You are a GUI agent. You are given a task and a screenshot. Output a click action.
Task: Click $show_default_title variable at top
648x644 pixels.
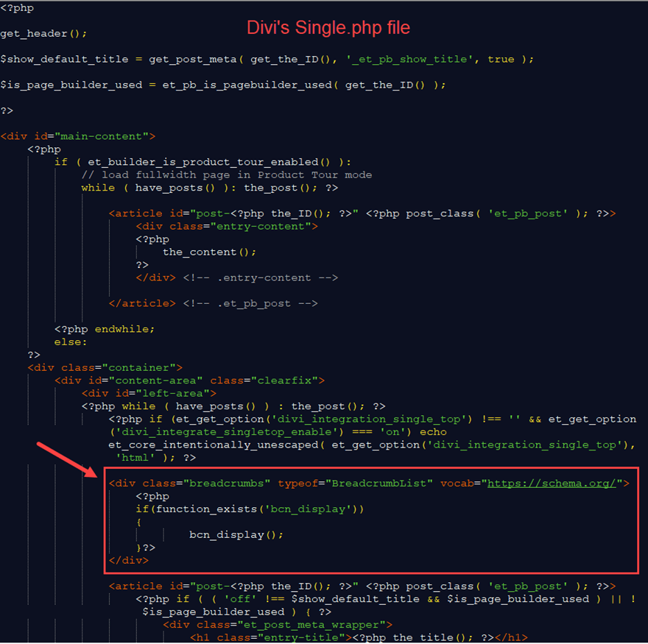[64, 59]
